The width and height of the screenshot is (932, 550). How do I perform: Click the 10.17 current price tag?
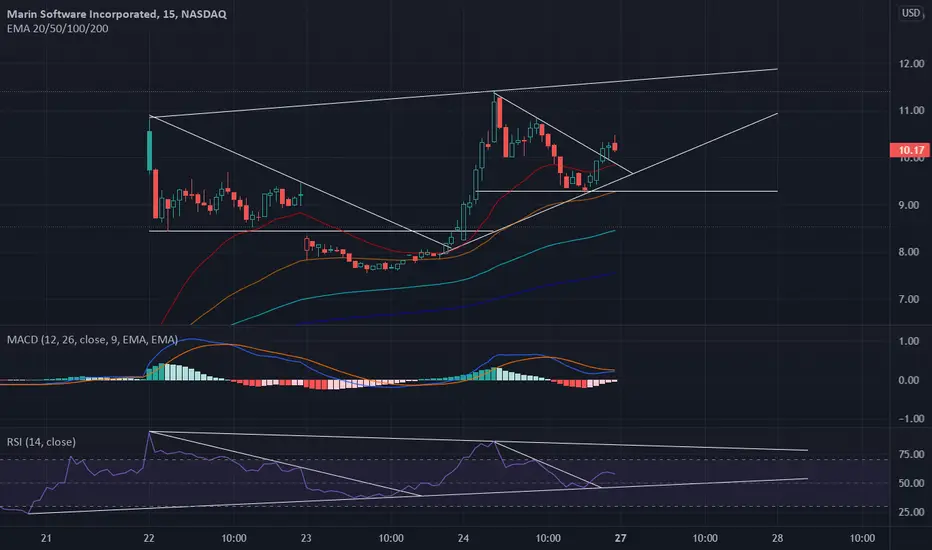click(x=910, y=150)
